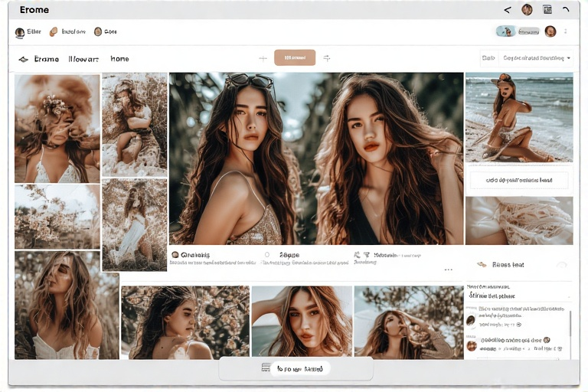Open the three-dot menu below the main photo

click(448, 269)
